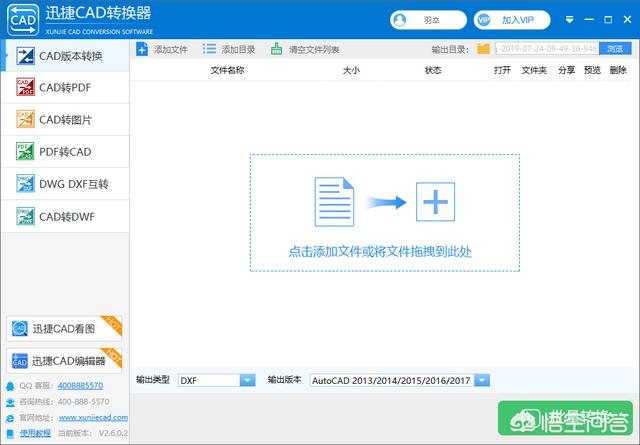Click the user avatar icon for 羽卒
The height and width of the screenshot is (445, 640).
pos(401,19)
